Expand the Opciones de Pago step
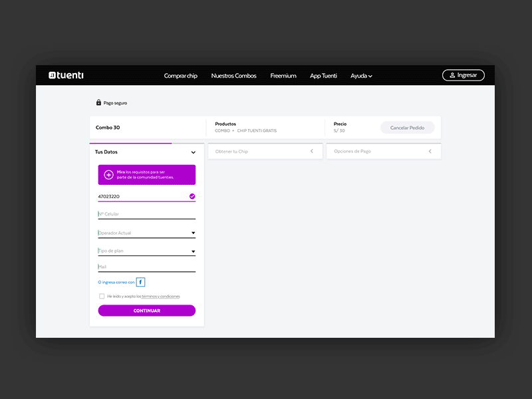The width and height of the screenshot is (532, 399). (429, 151)
